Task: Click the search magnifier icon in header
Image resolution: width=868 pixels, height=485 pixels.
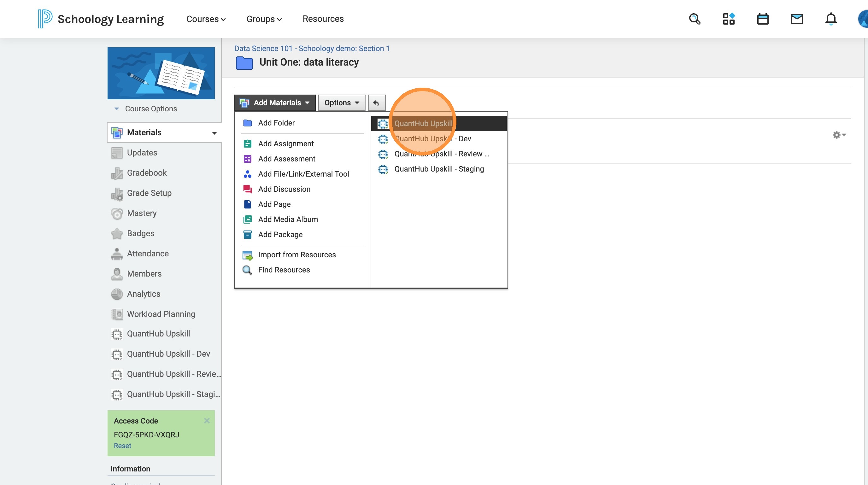Action: 695,19
